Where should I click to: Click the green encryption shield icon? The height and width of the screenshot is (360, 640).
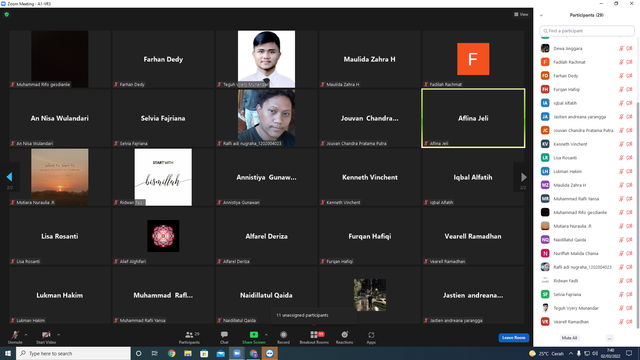7,14
